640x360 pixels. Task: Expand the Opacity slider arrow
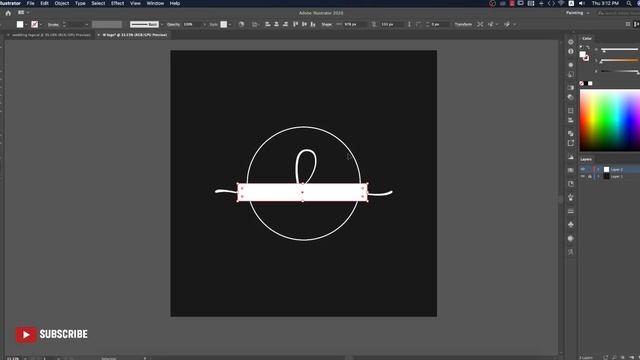point(204,24)
